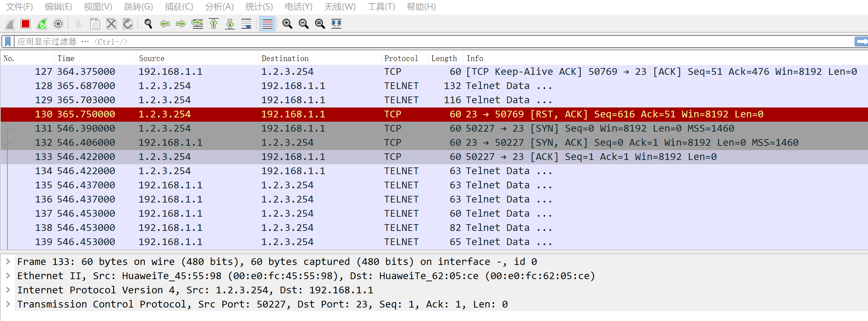Screen dimensions: 868x321
Task: Expand the Ethernet II section
Action: pos(8,276)
